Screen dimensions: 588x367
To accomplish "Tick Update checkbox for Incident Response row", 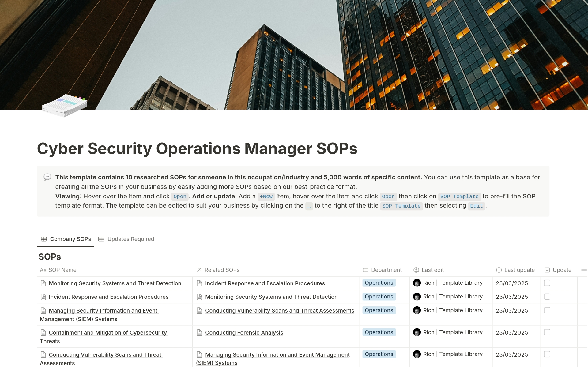I will pos(547,297).
